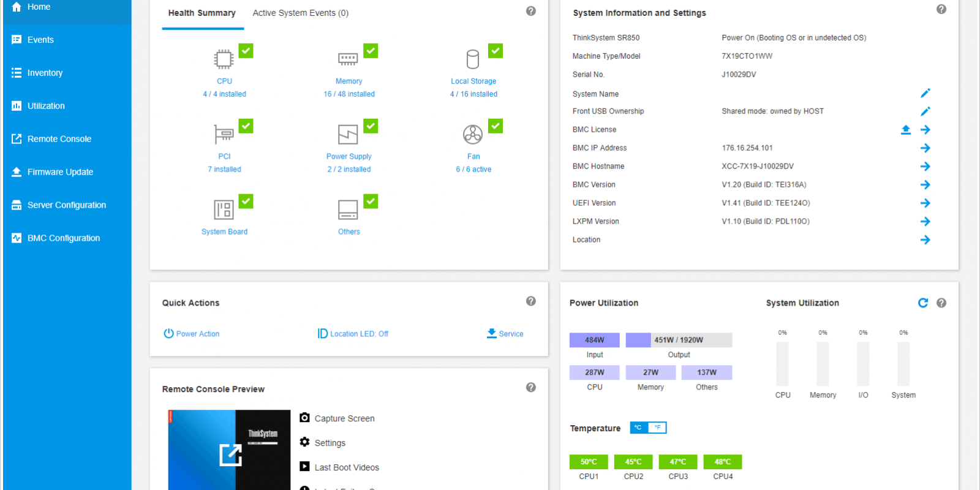Viewport: 980px width, 490px height.
Task: Launch remote console from preview thumbnail
Action: point(230,454)
